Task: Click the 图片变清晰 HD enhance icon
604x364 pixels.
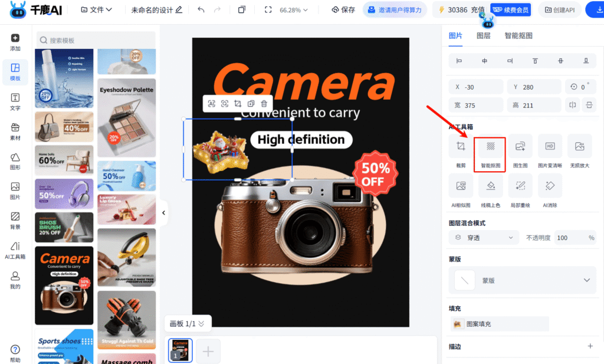Action: coord(550,147)
